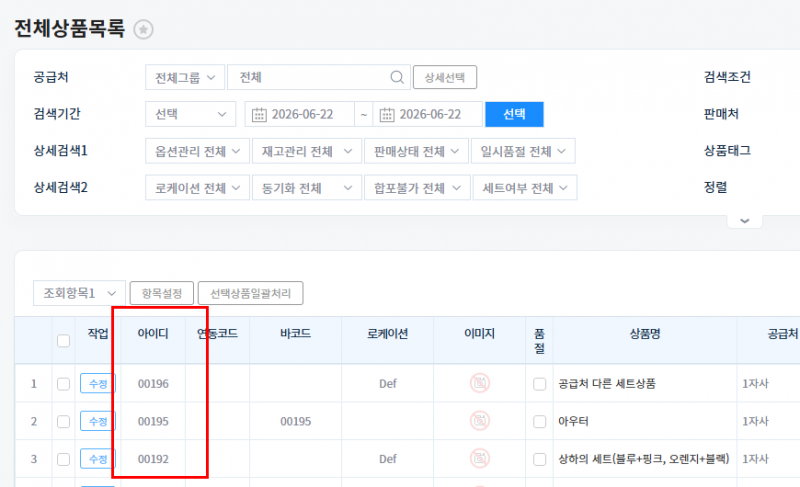Open the end date calendar icon
The width and height of the screenshot is (800, 487).
pos(387,114)
